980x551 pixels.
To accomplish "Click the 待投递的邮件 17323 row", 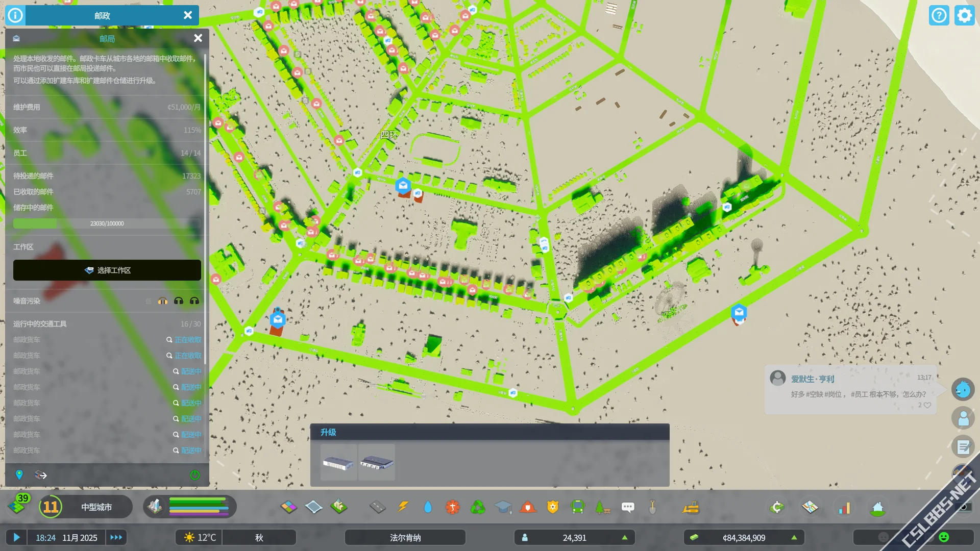I will [x=107, y=176].
